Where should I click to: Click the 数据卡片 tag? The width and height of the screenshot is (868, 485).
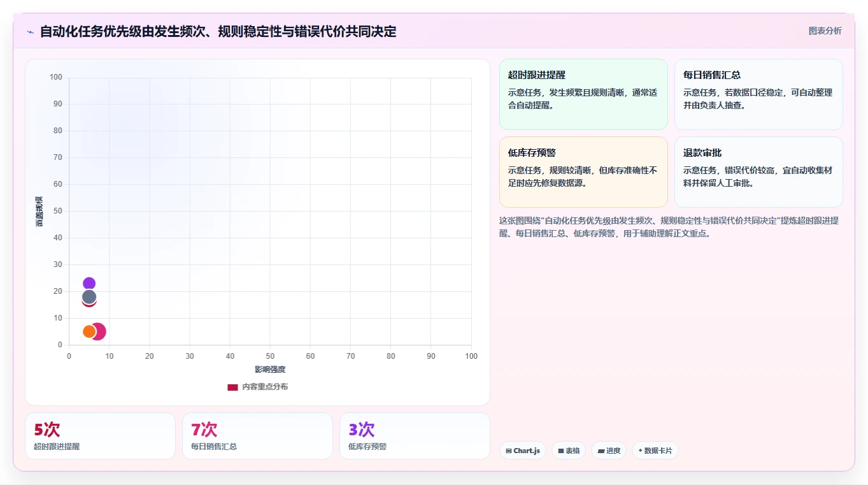pyautogui.click(x=655, y=451)
